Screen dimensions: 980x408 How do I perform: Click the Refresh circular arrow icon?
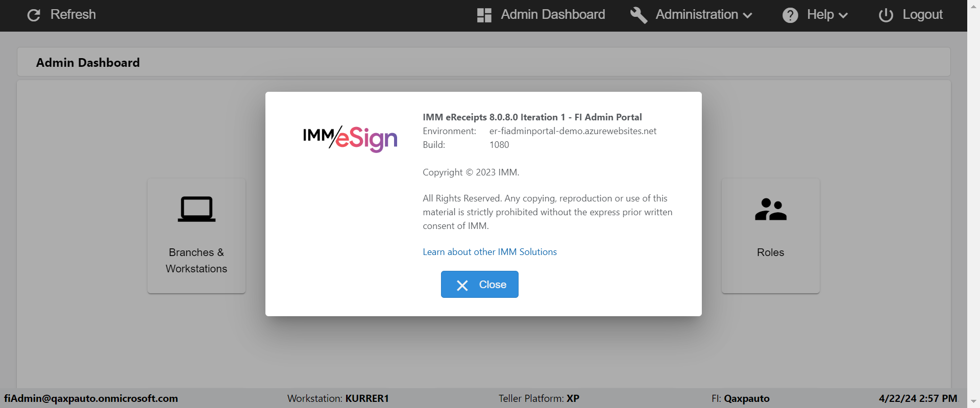coord(34,15)
